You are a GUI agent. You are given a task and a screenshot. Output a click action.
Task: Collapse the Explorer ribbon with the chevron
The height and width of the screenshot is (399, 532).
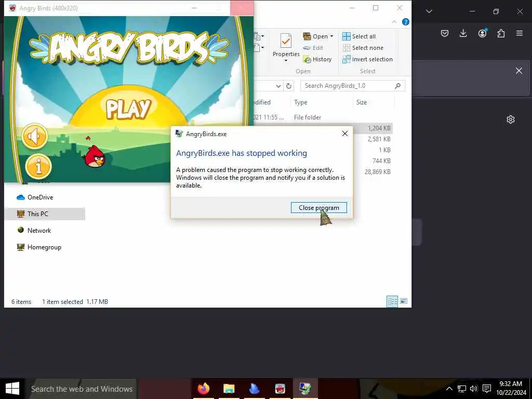click(394, 22)
